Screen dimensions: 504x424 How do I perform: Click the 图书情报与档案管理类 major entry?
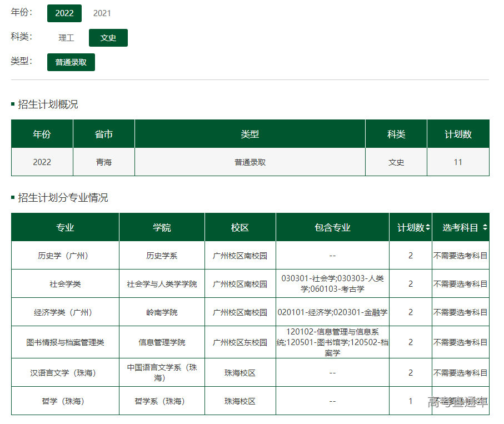pos(65,342)
